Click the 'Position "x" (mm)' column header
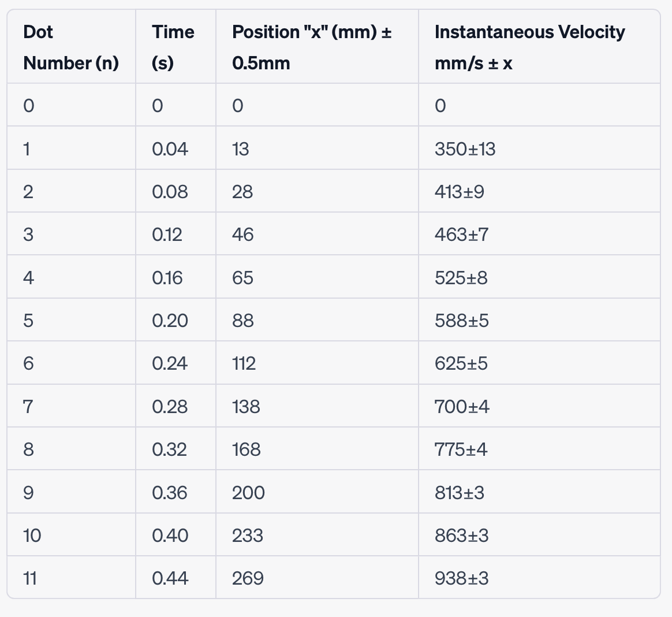This screenshot has height=617, width=672. (x=312, y=47)
